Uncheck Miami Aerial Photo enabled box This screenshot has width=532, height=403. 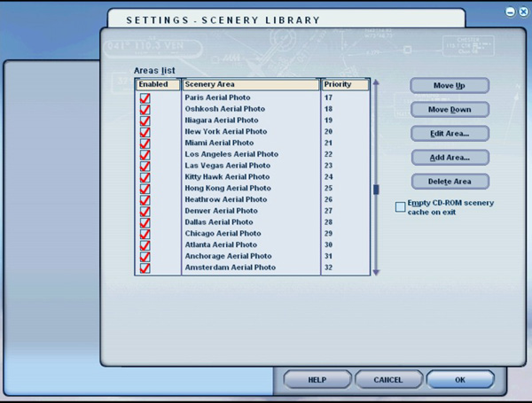[145, 143]
